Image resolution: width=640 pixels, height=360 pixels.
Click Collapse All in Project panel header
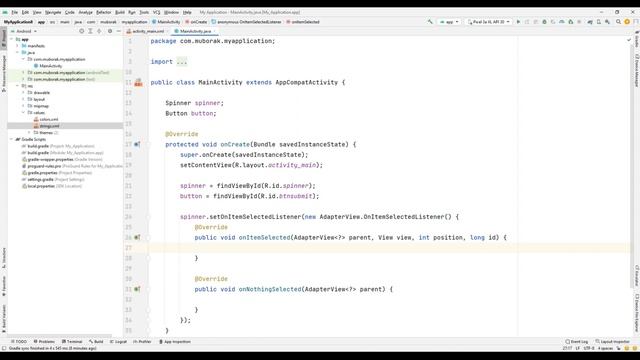(x=99, y=31)
